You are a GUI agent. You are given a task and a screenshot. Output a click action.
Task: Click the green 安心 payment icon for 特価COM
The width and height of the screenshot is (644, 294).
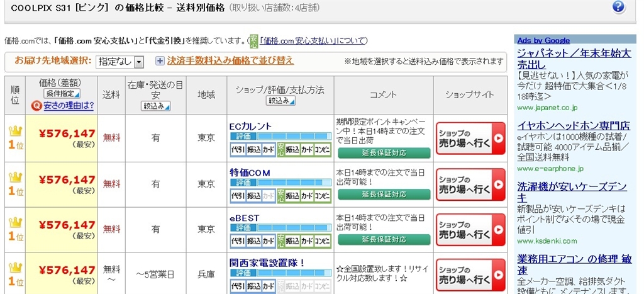(280, 196)
